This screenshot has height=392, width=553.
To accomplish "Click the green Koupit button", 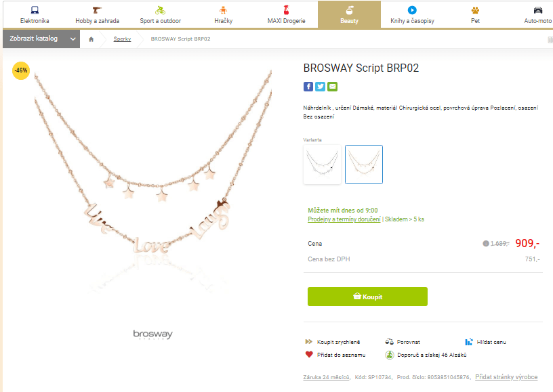I will tap(367, 297).
